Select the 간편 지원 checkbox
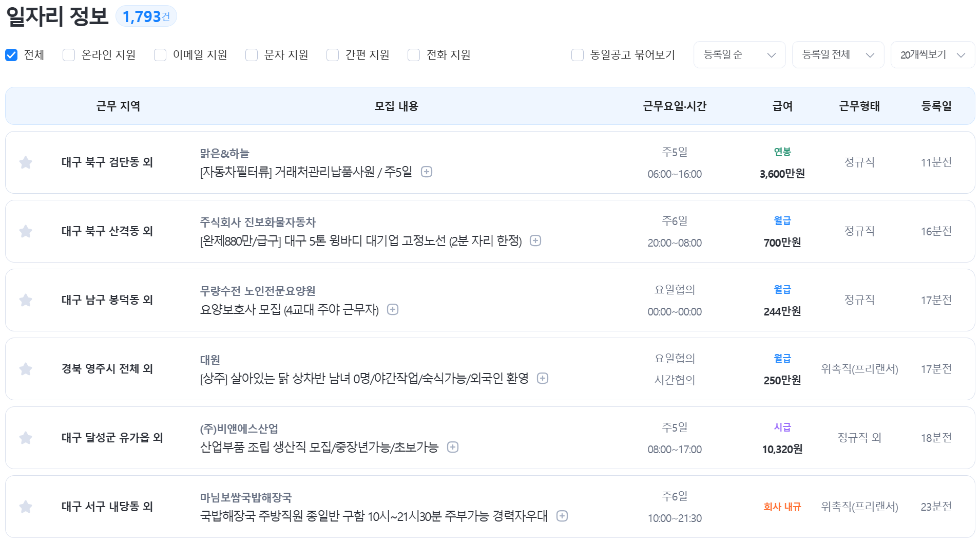Viewport: 980px width, 540px height. click(x=333, y=55)
